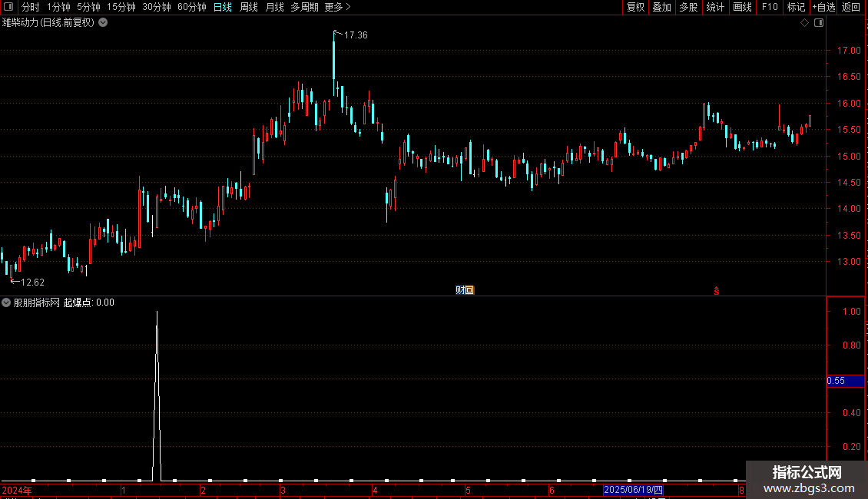Click the 股朋指标网 indicator name
The height and width of the screenshot is (499, 868).
click(x=37, y=302)
